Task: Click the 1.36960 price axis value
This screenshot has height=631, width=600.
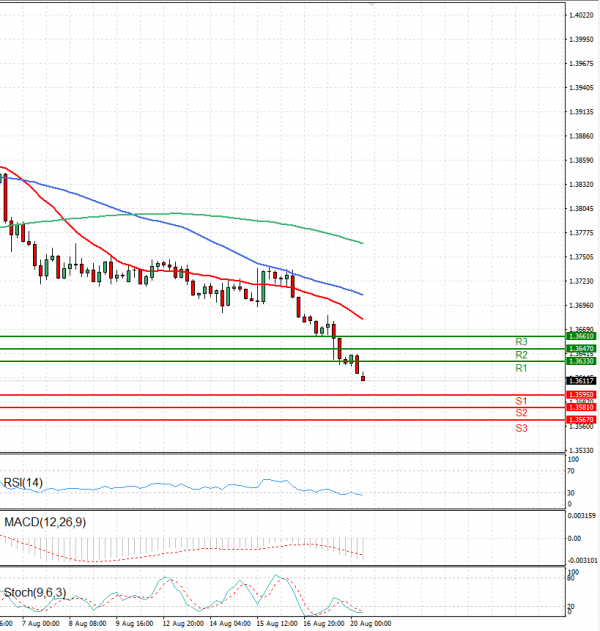Action: tap(581, 305)
